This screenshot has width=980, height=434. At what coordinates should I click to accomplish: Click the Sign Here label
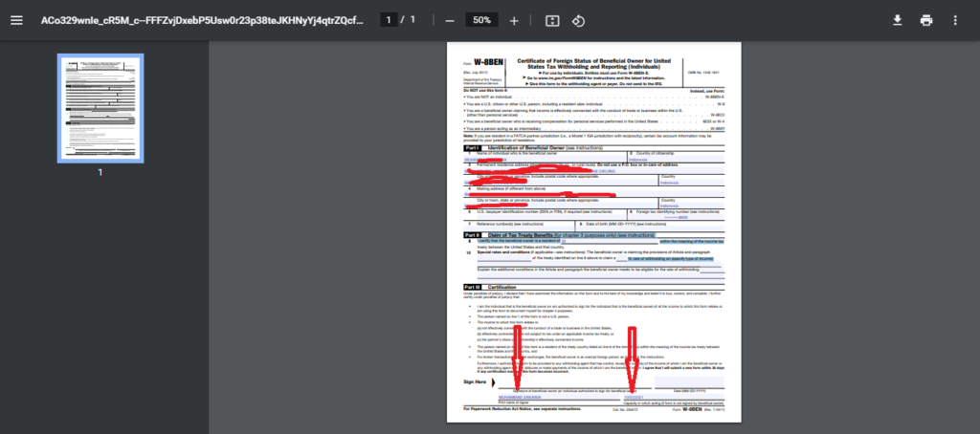click(x=475, y=381)
